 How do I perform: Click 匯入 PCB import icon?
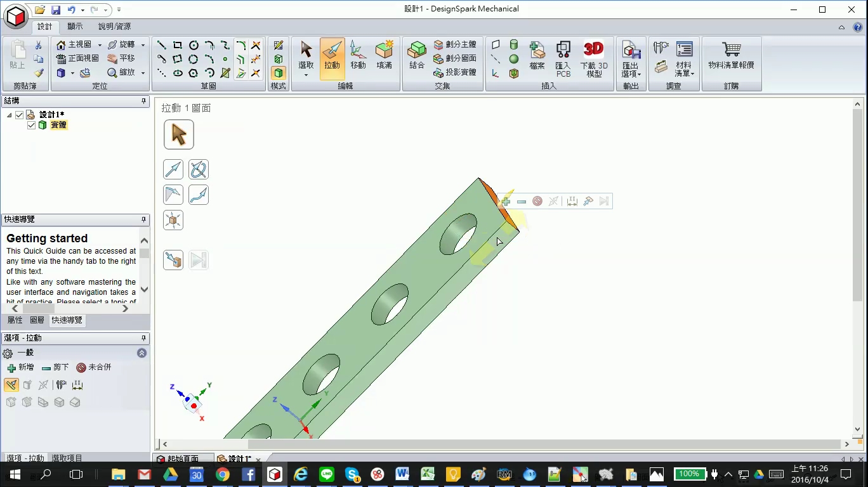click(x=563, y=59)
